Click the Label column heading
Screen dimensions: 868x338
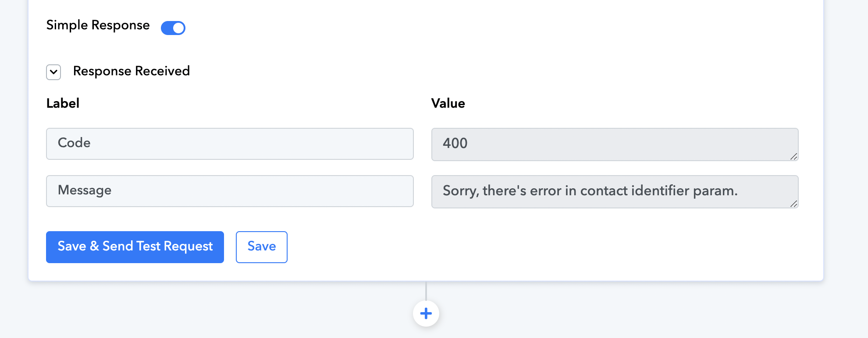[63, 103]
